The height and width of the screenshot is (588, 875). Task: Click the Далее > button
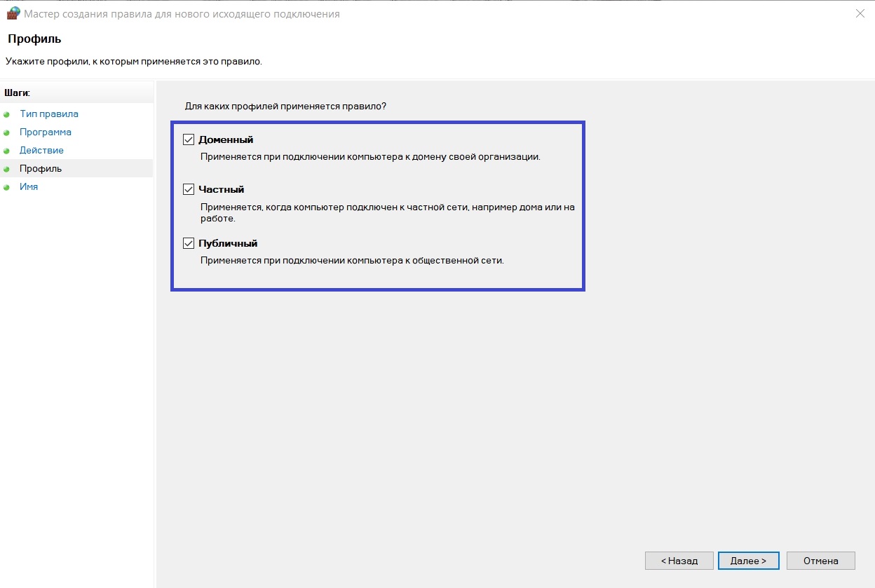[748, 561]
